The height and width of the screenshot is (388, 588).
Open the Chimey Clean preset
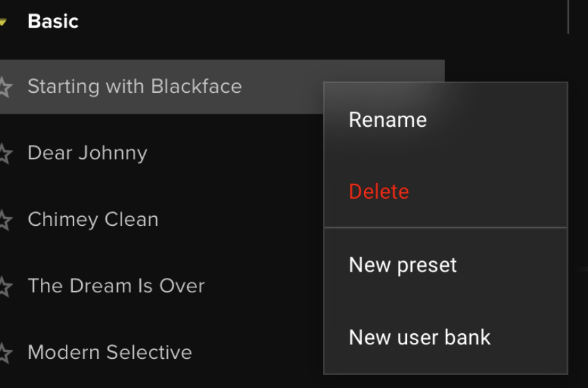pyautogui.click(x=93, y=220)
